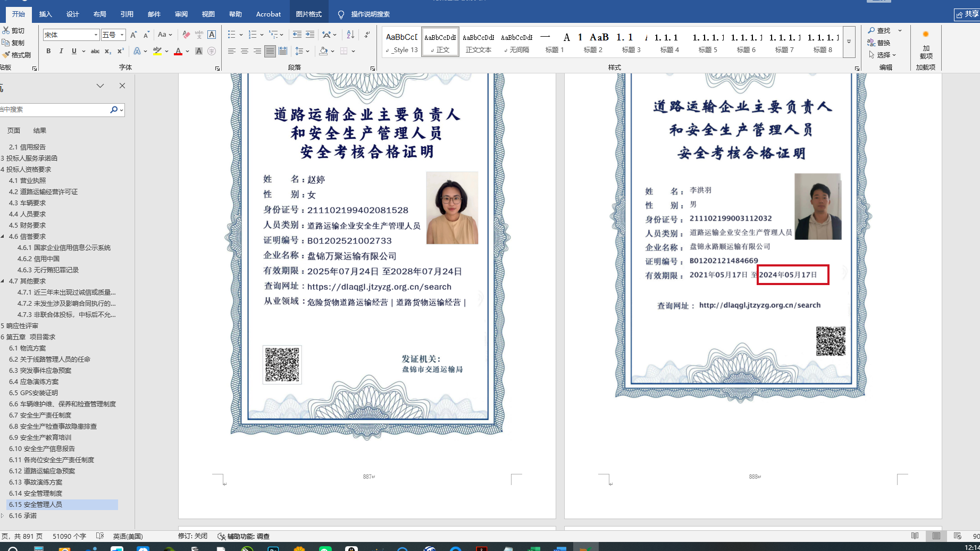Viewport: 980px width, 551px height.
Task: Switch navigation pane to Pages (页面)
Action: click(13, 130)
